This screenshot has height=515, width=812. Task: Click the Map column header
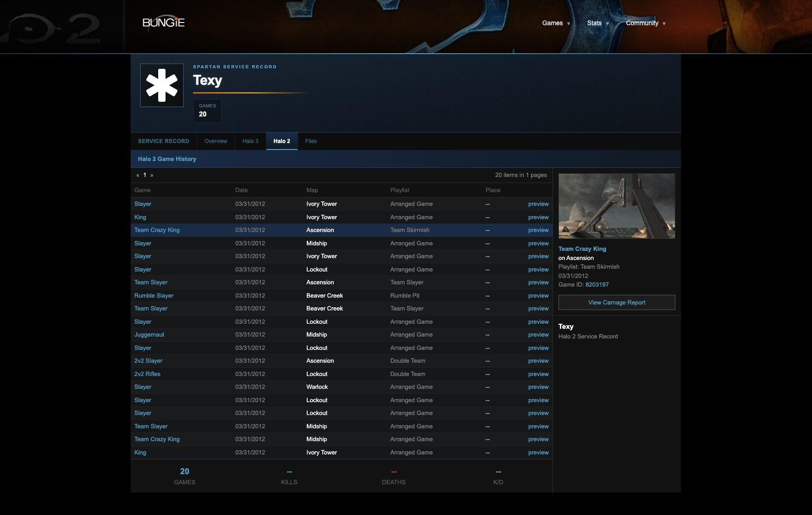tap(312, 190)
